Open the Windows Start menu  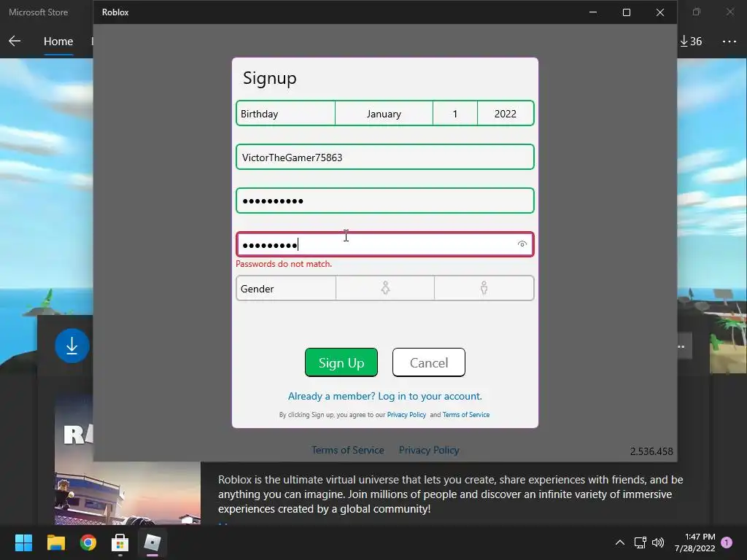coord(23,542)
